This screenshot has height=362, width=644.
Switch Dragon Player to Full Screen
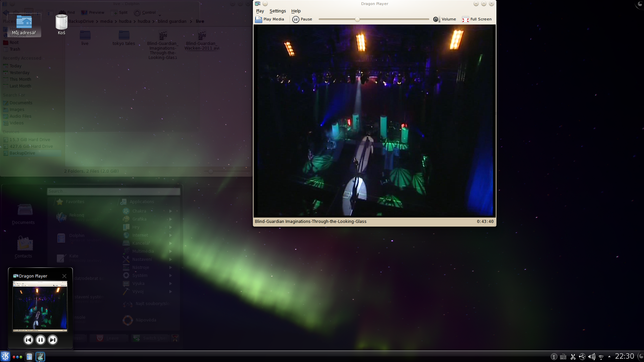[x=477, y=19]
